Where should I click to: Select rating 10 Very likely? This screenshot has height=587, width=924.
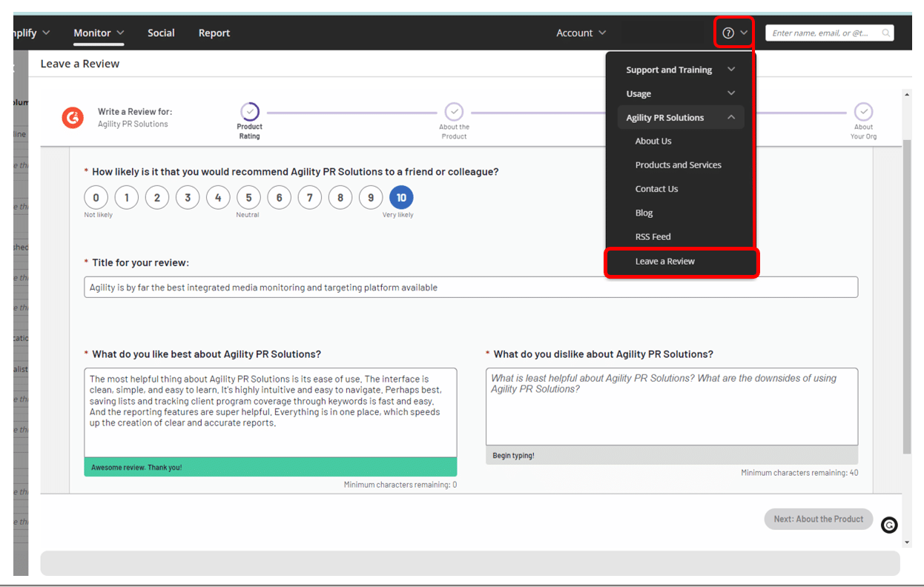401,198
